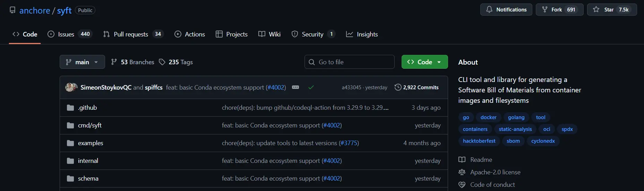The image size is (644, 191).
Task: Click the green checkmark build status icon
Action: coord(311,88)
